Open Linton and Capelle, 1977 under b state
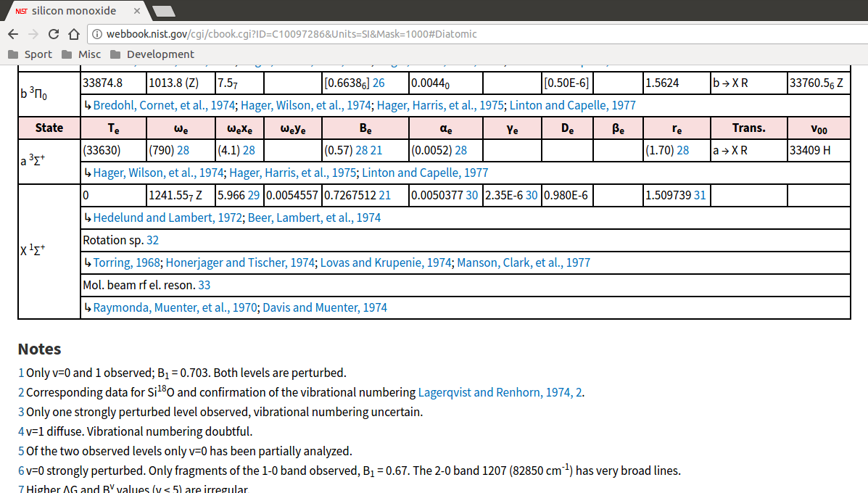The width and height of the screenshot is (868, 493). 572,105
